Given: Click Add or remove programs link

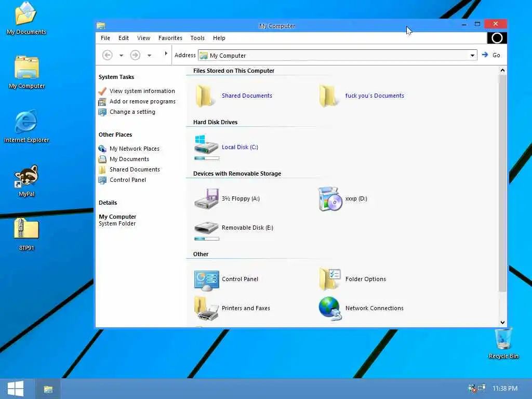Looking at the screenshot, I should coord(142,101).
